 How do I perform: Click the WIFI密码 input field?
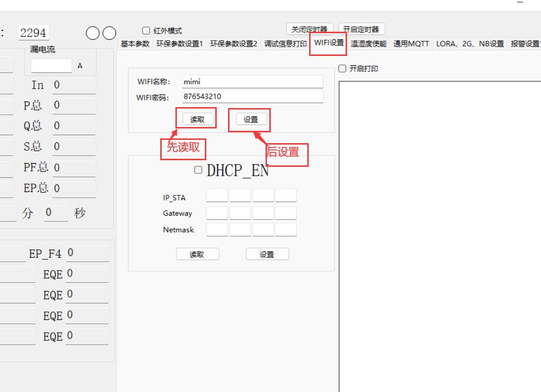tap(252, 97)
